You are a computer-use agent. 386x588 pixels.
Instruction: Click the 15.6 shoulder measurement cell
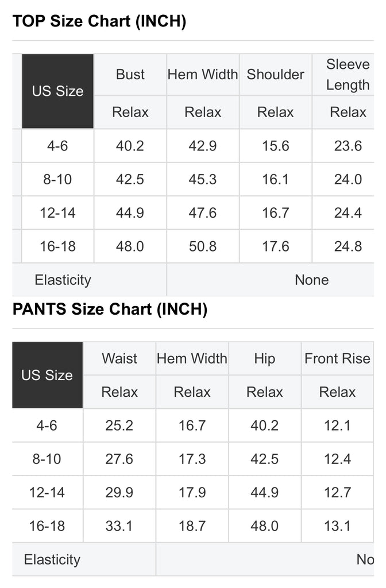pyautogui.click(x=276, y=146)
